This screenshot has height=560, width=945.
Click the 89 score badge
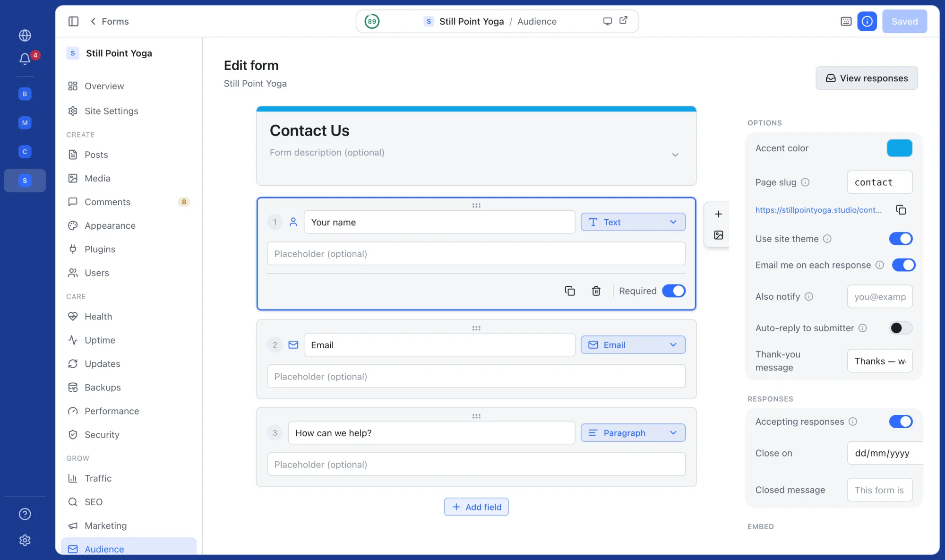[x=372, y=21]
